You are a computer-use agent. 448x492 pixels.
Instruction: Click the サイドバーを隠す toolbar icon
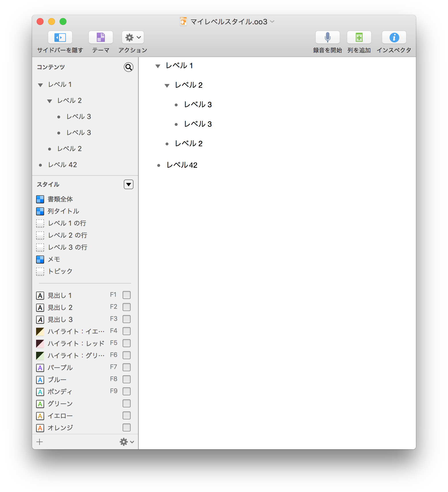click(x=60, y=38)
